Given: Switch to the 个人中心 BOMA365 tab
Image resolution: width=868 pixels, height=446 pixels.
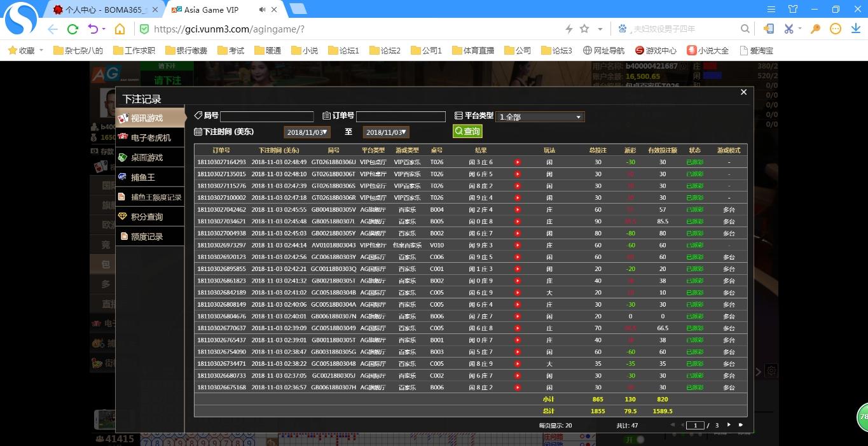Looking at the screenshot, I should pos(106,10).
